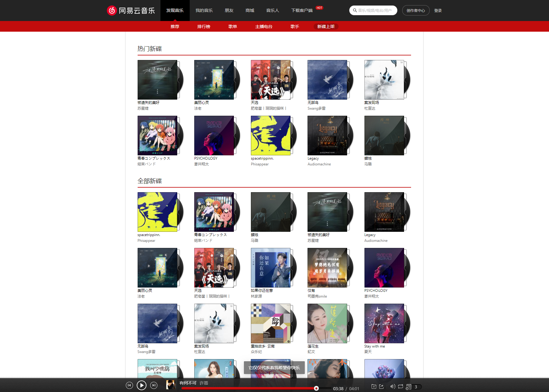Open the 创作者中心 button
This screenshot has width=549, height=392.
416,10
